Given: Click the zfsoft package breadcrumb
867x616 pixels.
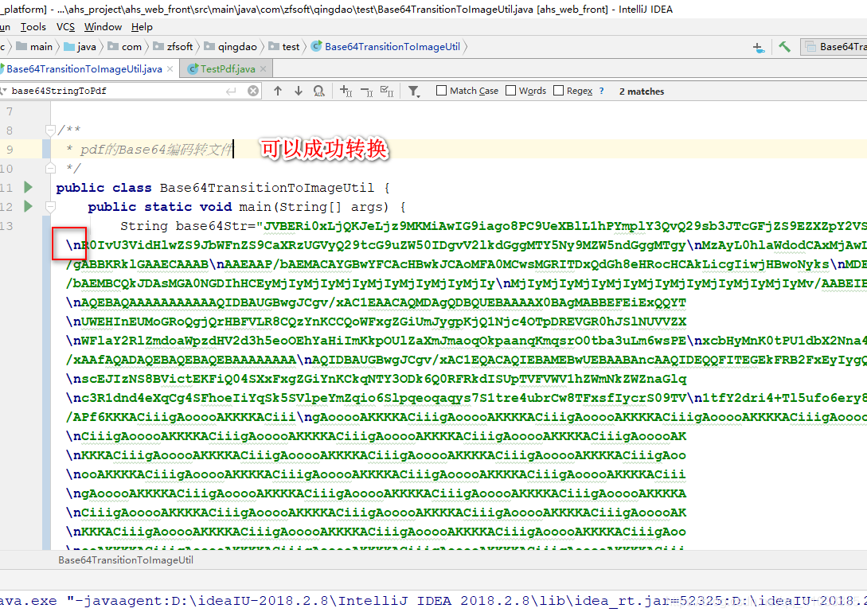Looking at the screenshot, I should click(x=173, y=47).
